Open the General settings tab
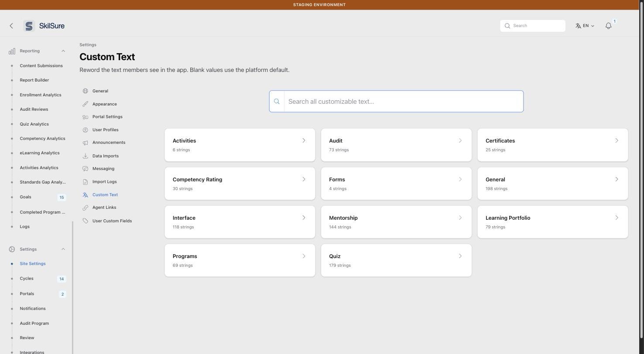Screen dimensions: 644x354 [x=100, y=91]
